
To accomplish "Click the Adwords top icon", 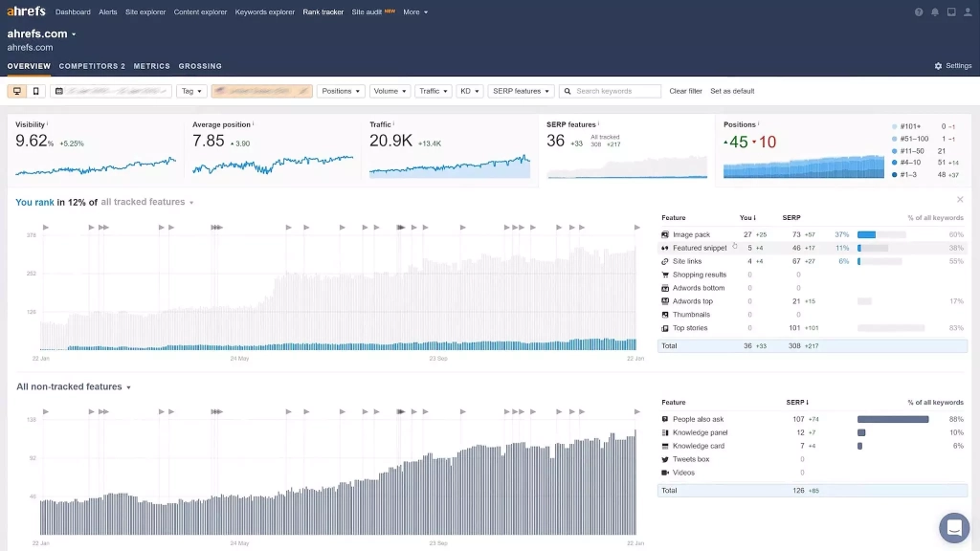I will point(665,301).
